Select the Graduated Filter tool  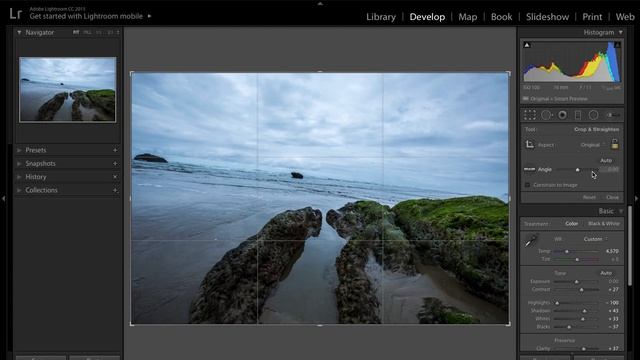tap(578, 115)
